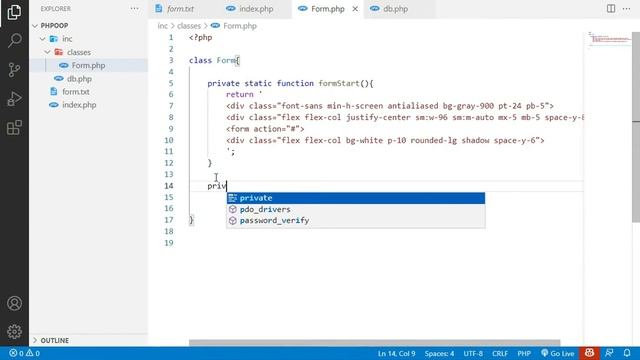The height and width of the screenshot is (360, 640).
Task: Click the form action line 9
Action: 265,129
